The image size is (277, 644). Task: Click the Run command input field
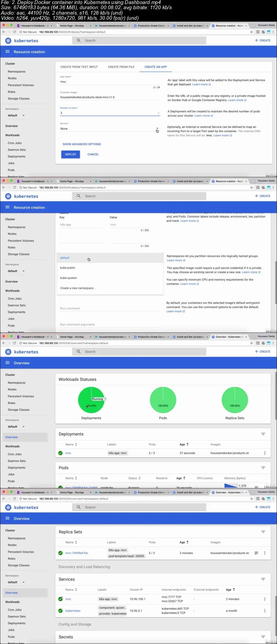point(110,308)
